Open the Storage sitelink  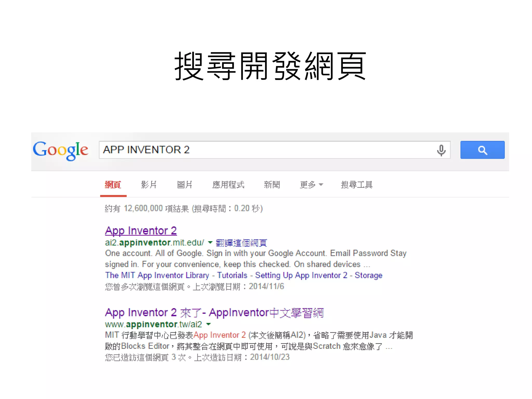(x=369, y=275)
